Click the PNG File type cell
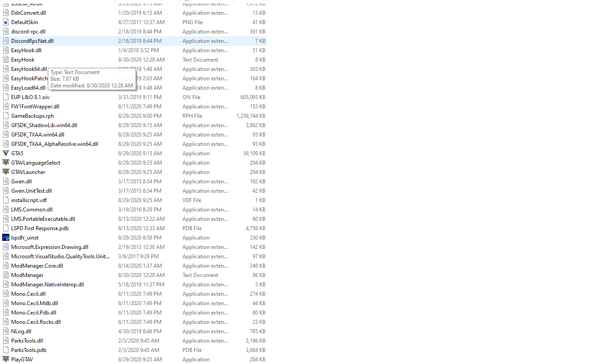The height and width of the screenshot is (364, 605). pos(192,22)
